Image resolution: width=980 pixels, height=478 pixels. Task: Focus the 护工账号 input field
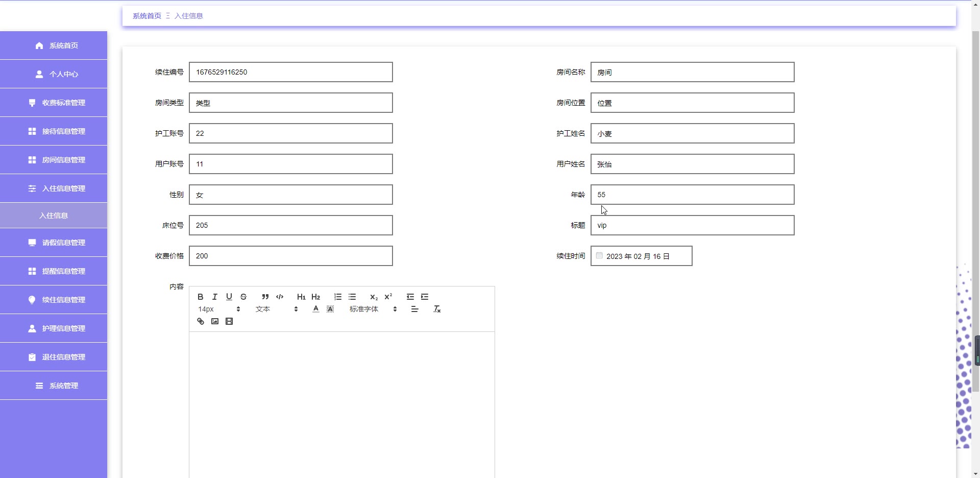click(x=291, y=133)
